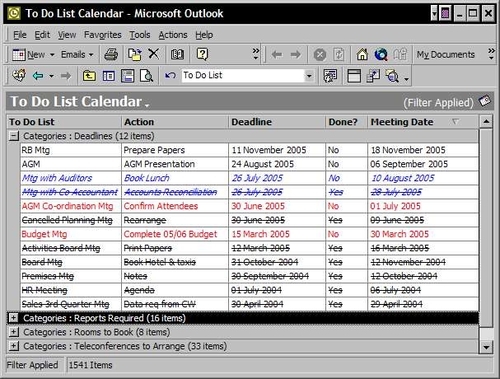The image size is (500, 379).
Task: Click the Start Page home icon
Action: click(x=362, y=54)
